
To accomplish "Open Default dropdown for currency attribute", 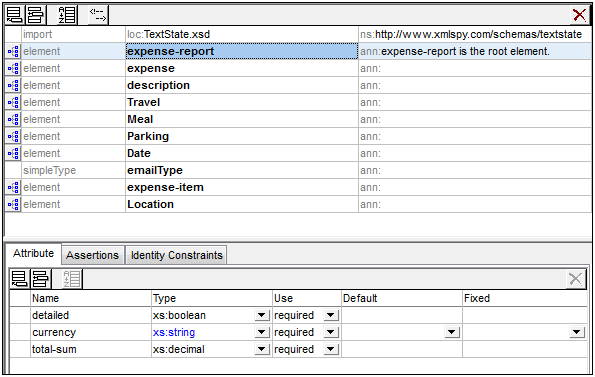I will (451, 332).
